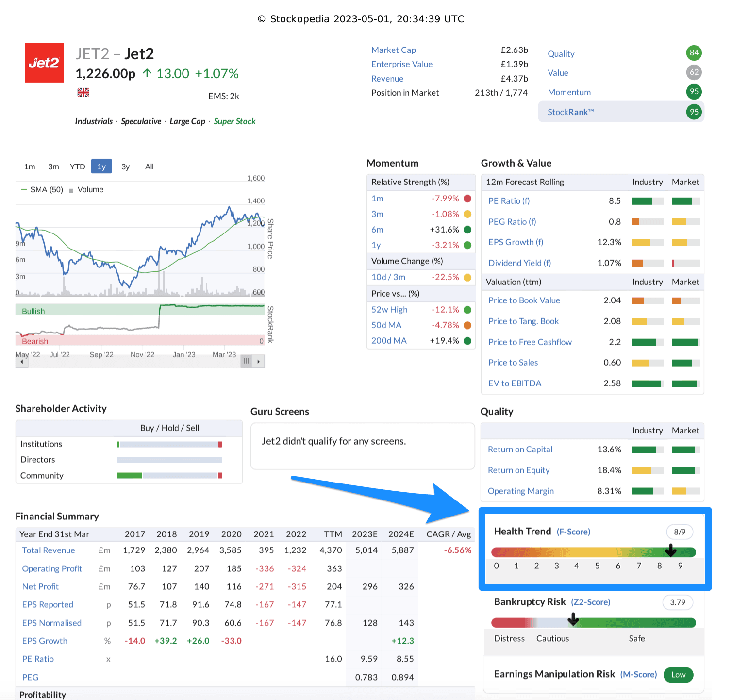Toggle the SMA (50) legend item
Screen dimensions: 732x700
pos(42,190)
